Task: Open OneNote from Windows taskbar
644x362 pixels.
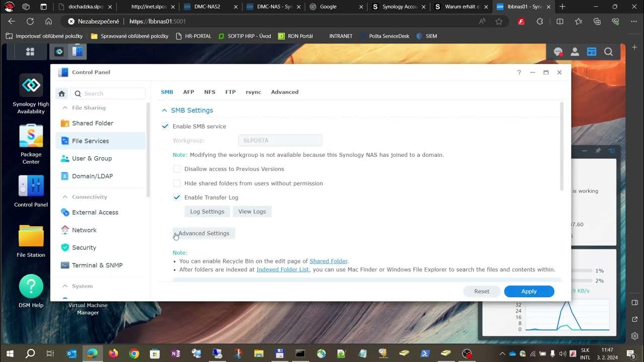Action: [176, 353]
